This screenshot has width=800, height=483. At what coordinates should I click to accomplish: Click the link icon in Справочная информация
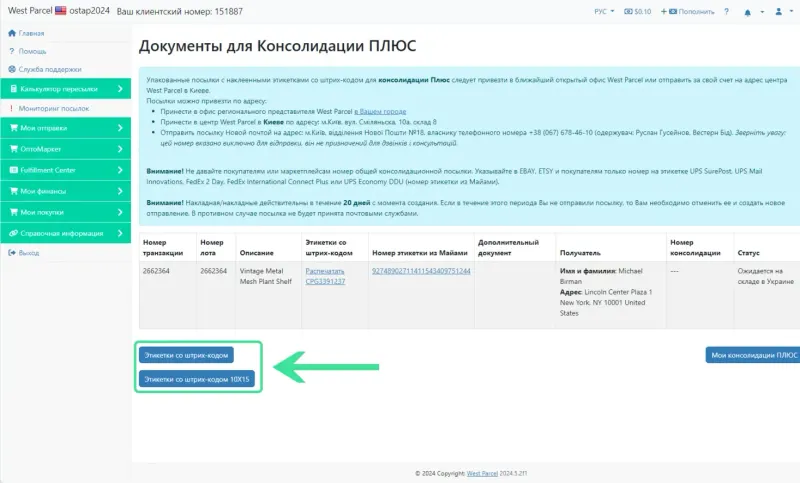pos(14,233)
